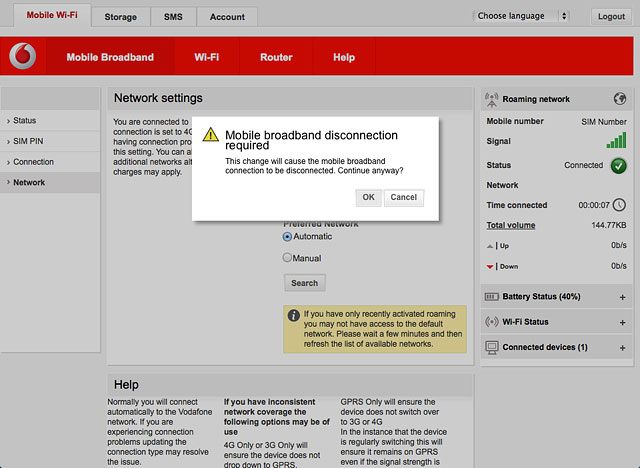Image resolution: width=640 pixels, height=468 pixels.
Task: Expand Connected devices with the plus sign
Action: (622, 348)
